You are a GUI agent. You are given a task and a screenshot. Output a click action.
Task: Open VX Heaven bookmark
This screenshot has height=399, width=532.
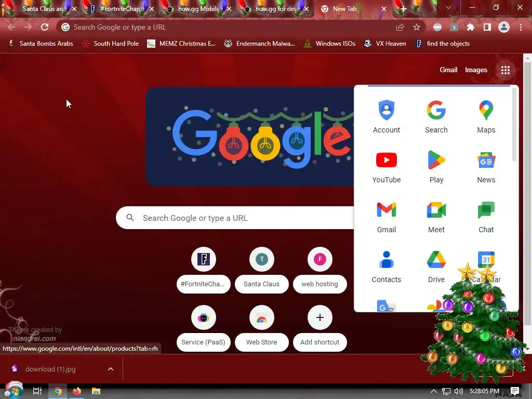coord(385,44)
